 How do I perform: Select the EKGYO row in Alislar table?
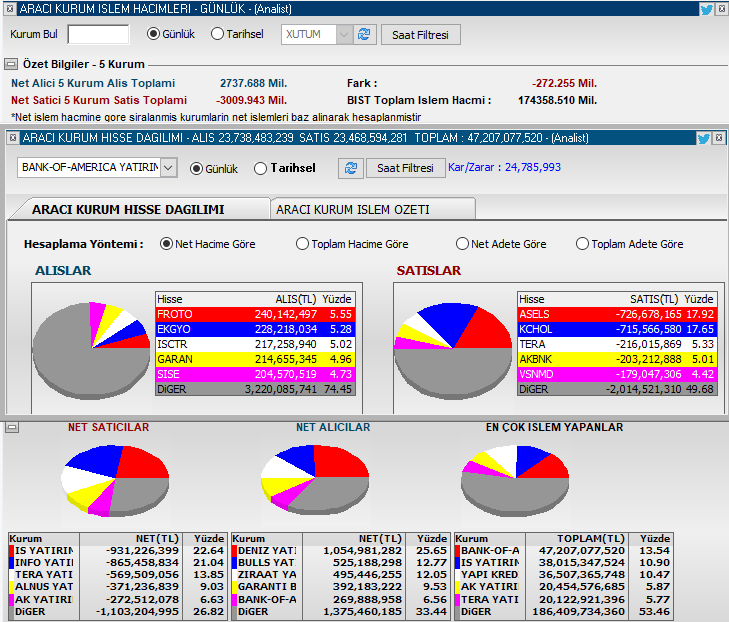tap(255, 329)
